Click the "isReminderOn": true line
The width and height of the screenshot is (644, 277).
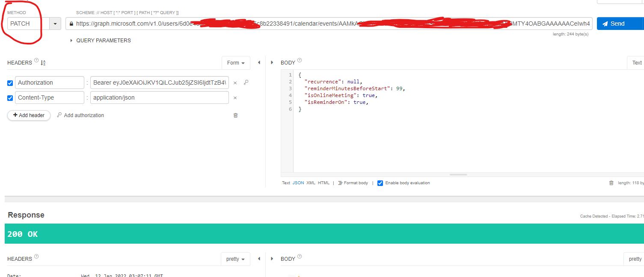coord(336,102)
